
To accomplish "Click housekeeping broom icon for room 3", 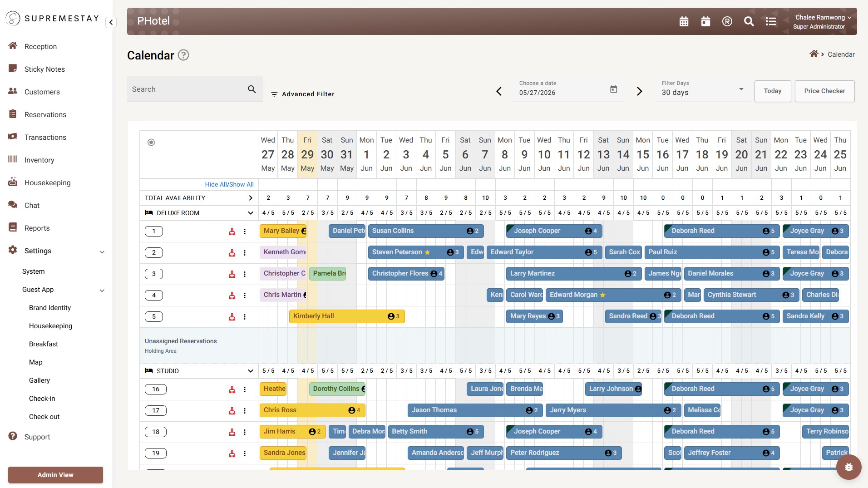I will (232, 274).
